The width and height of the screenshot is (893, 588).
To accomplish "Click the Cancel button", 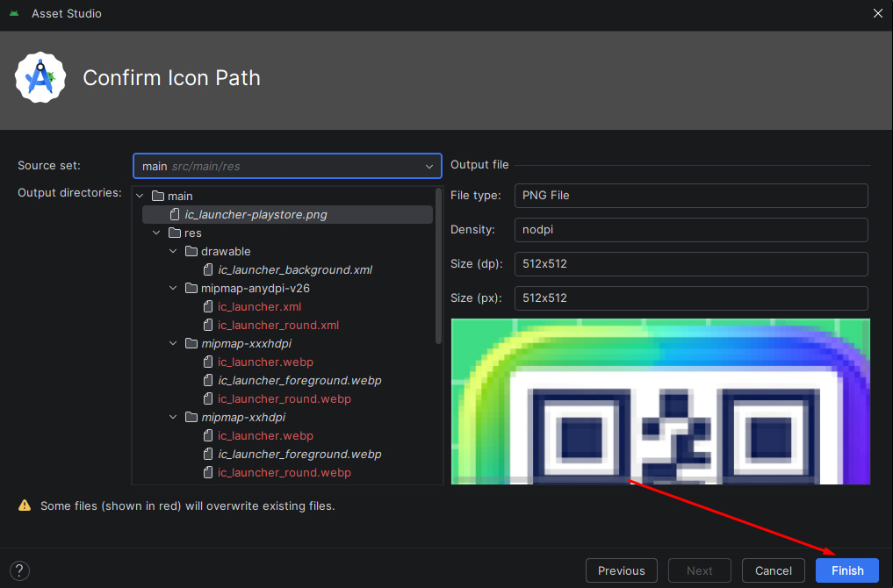I will [x=773, y=570].
